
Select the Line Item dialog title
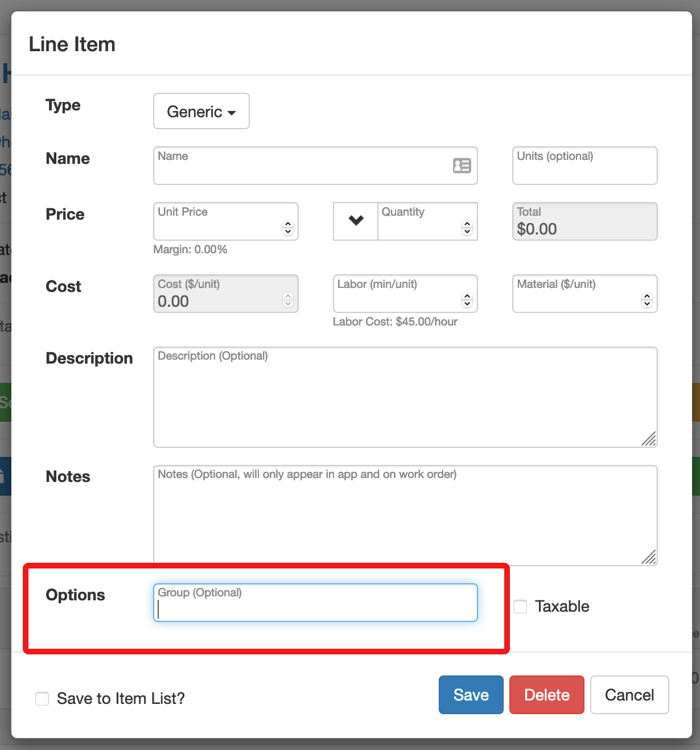tap(72, 44)
